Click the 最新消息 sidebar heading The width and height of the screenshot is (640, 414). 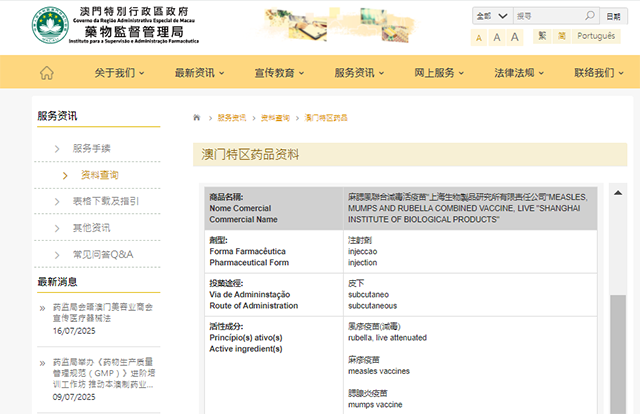tap(57, 282)
